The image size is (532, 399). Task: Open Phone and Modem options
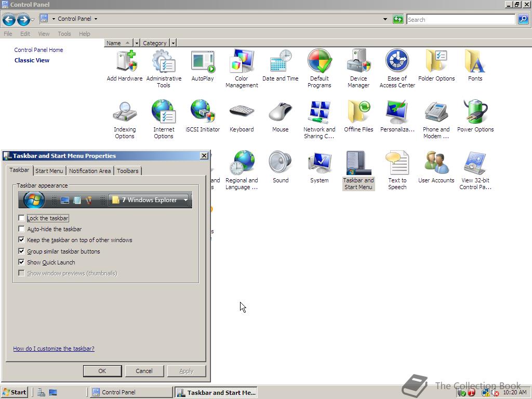(x=436, y=120)
